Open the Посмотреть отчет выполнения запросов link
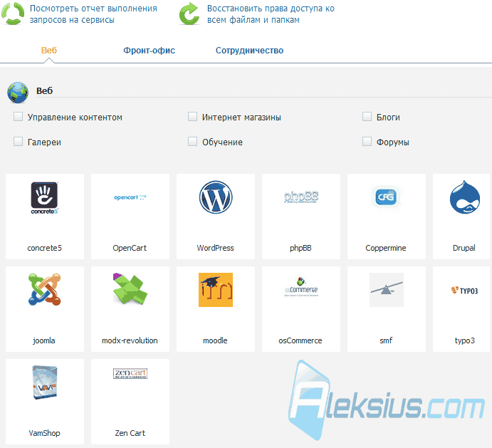492x448 pixels. 93,14
